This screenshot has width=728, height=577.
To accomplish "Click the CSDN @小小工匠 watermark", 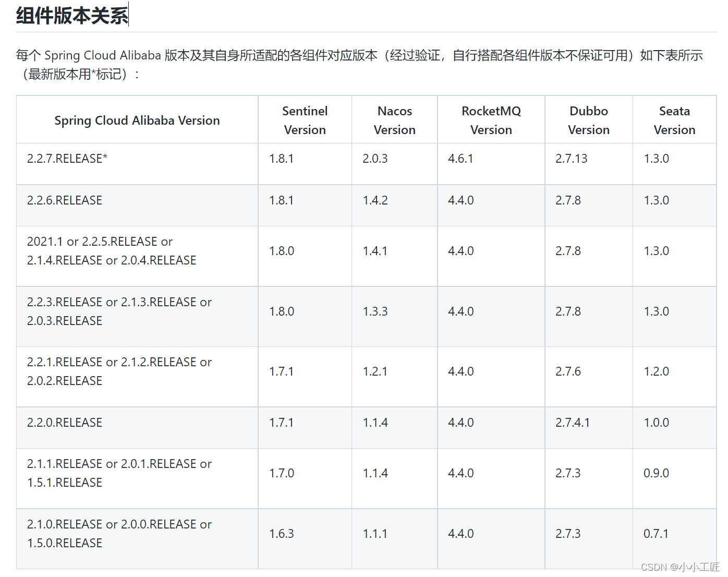I will pyautogui.click(x=680, y=567).
